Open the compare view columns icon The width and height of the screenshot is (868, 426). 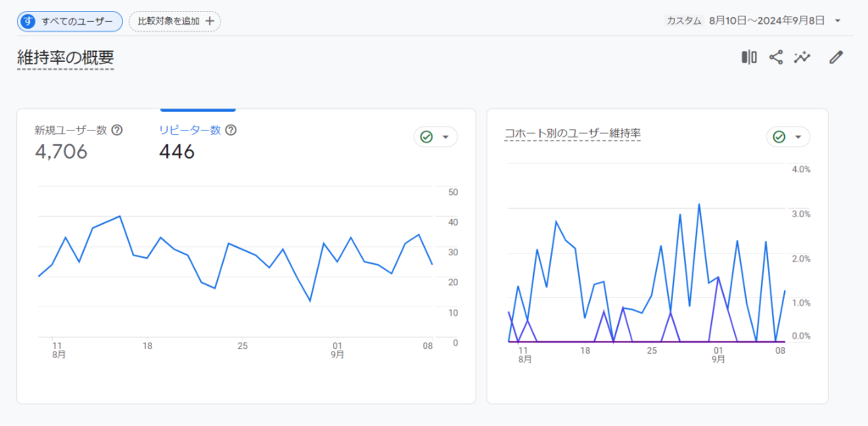[x=749, y=57]
